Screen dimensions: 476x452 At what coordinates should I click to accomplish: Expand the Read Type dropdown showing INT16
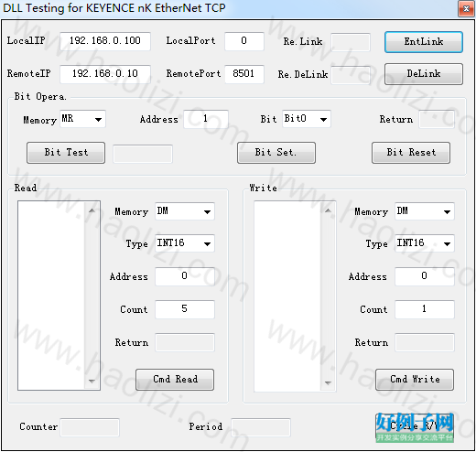pos(185,243)
